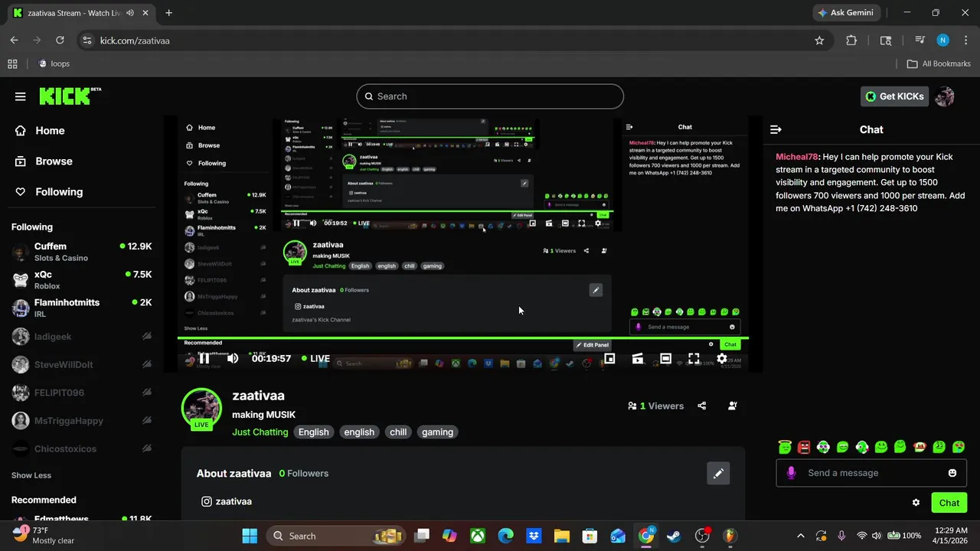Go back with the browser back arrow

click(x=14, y=41)
